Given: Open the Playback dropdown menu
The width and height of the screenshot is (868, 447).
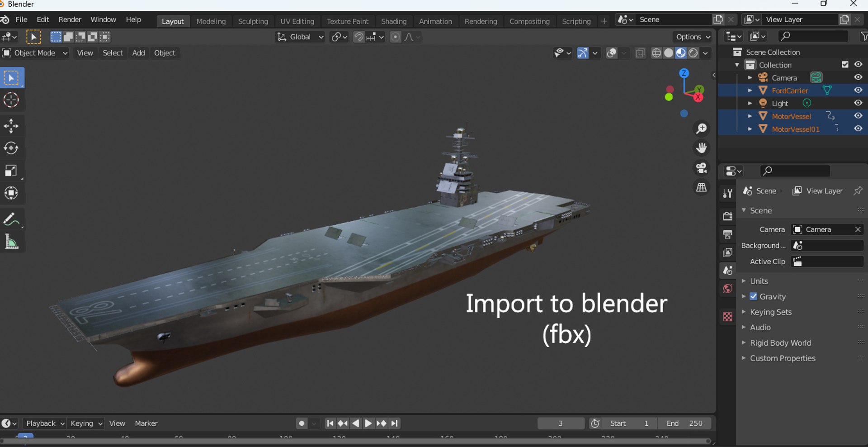Looking at the screenshot, I should coord(45,423).
